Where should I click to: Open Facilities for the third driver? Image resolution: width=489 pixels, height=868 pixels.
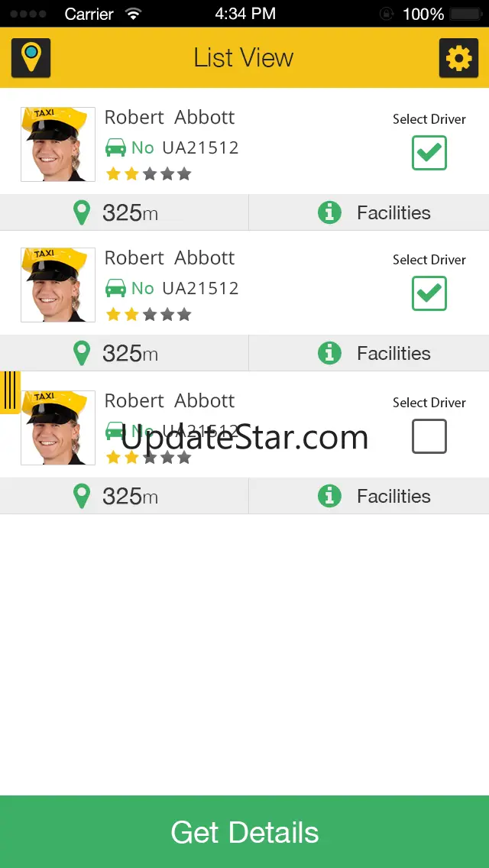click(x=374, y=496)
